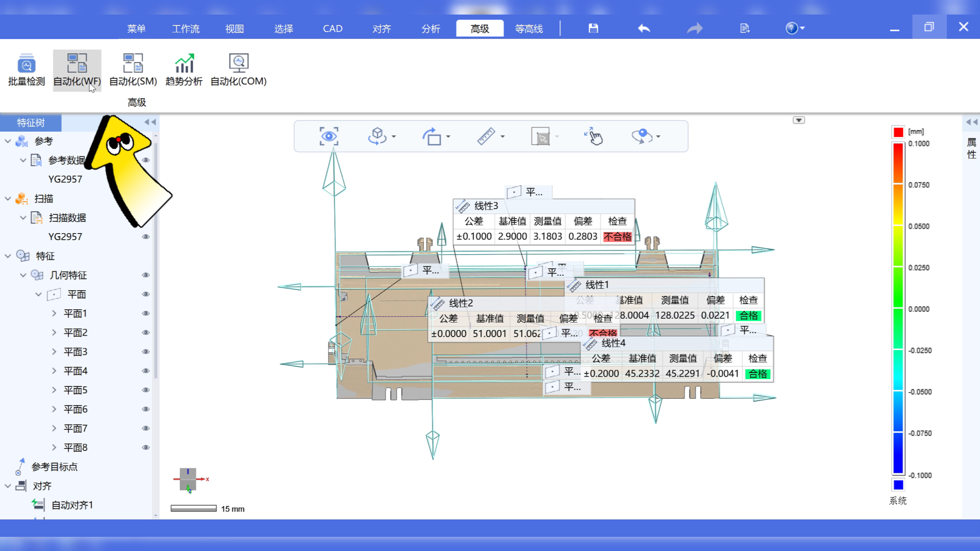Image resolution: width=980 pixels, height=551 pixels.
Task: Click the 线性1 measurement label
Action: pos(597,285)
